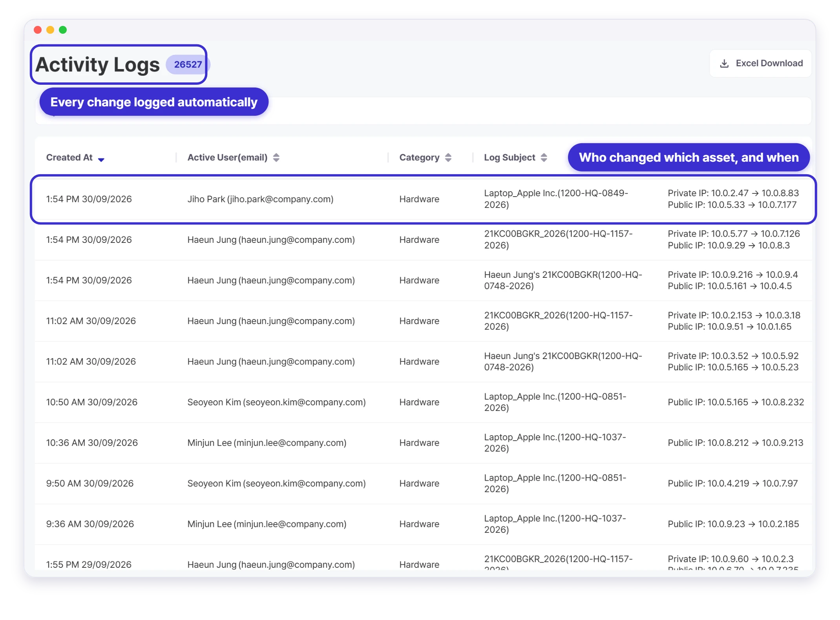The height and width of the screenshot is (620, 840).
Task: Click the yellow minimize window button
Action: pos(50,30)
